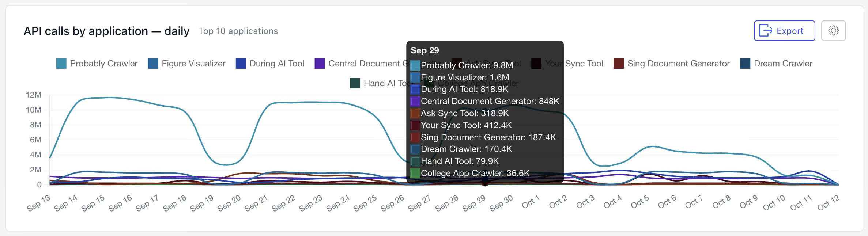
Task: Click the Oct 12 axis label
Action: click(x=829, y=203)
